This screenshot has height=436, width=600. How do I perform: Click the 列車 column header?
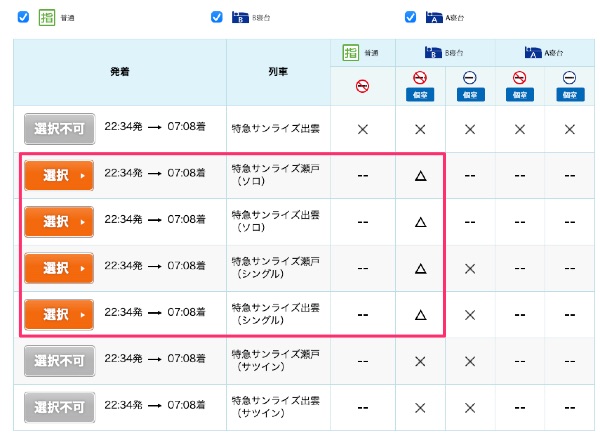[277, 72]
